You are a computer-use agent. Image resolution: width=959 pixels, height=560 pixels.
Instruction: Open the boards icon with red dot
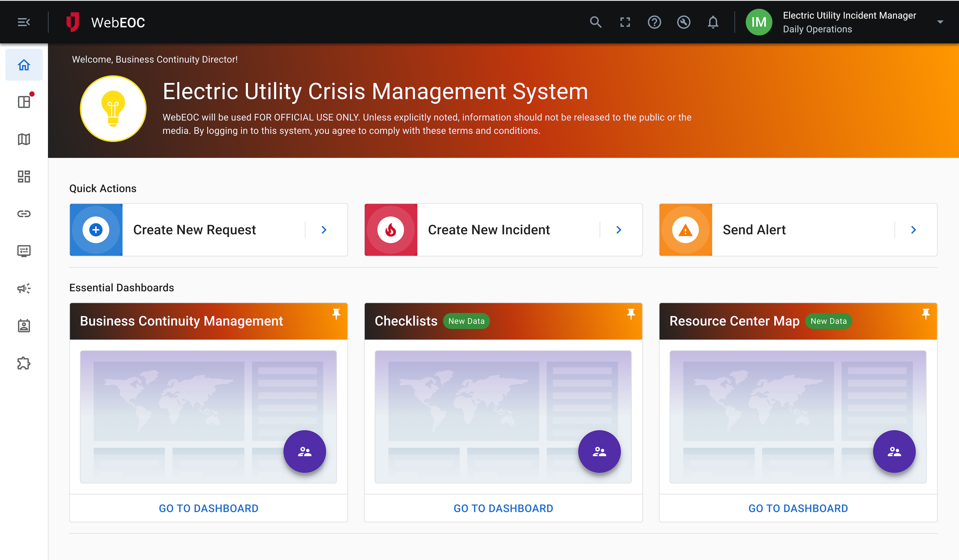pyautogui.click(x=24, y=101)
